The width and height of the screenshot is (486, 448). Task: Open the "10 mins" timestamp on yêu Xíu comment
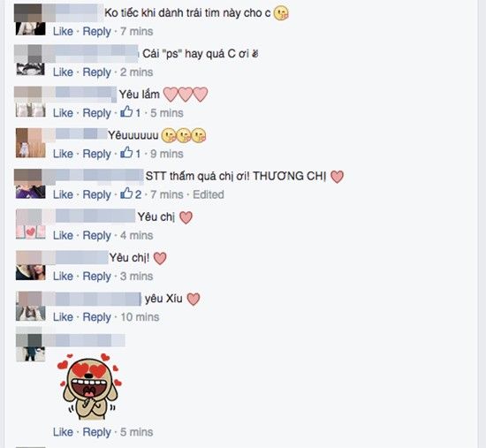pyautogui.click(x=140, y=317)
